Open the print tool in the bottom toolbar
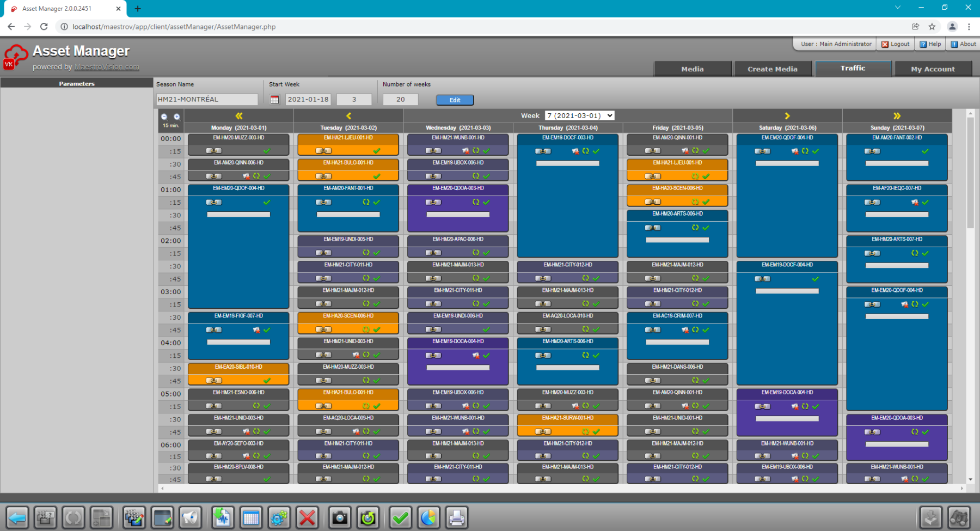980x531 pixels. (x=456, y=518)
